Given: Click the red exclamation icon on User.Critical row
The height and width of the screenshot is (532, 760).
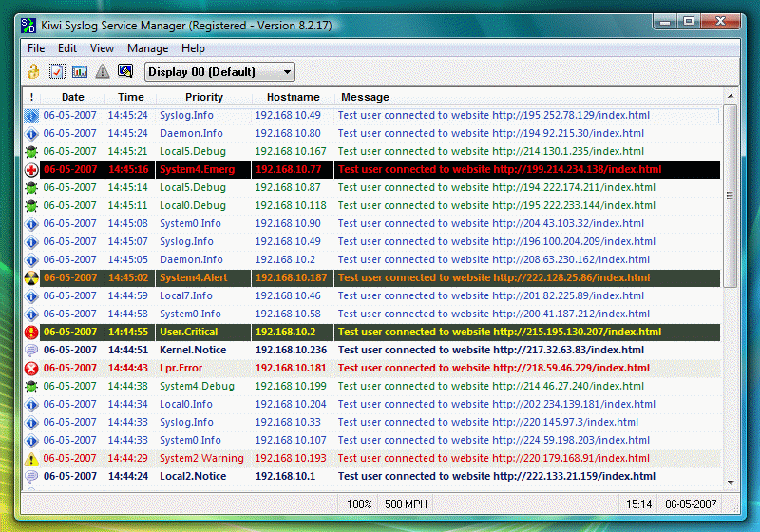Looking at the screenshot, I should pyautogui.click(x=31, y=332).
